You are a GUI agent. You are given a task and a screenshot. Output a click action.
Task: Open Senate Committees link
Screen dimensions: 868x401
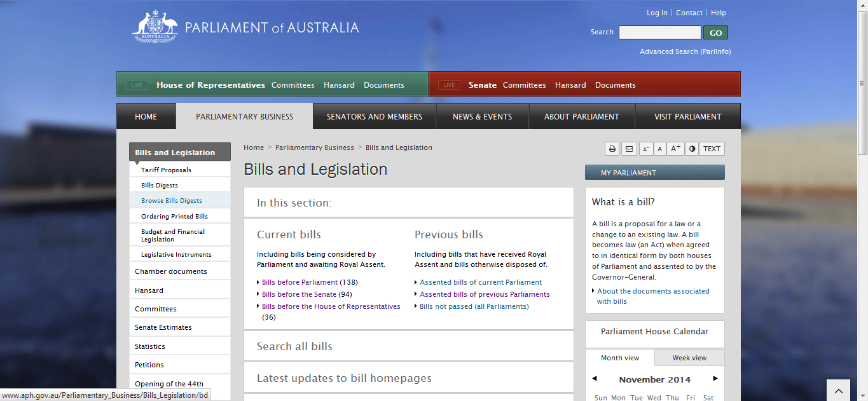pyautogui.click(x=525, y=85)
